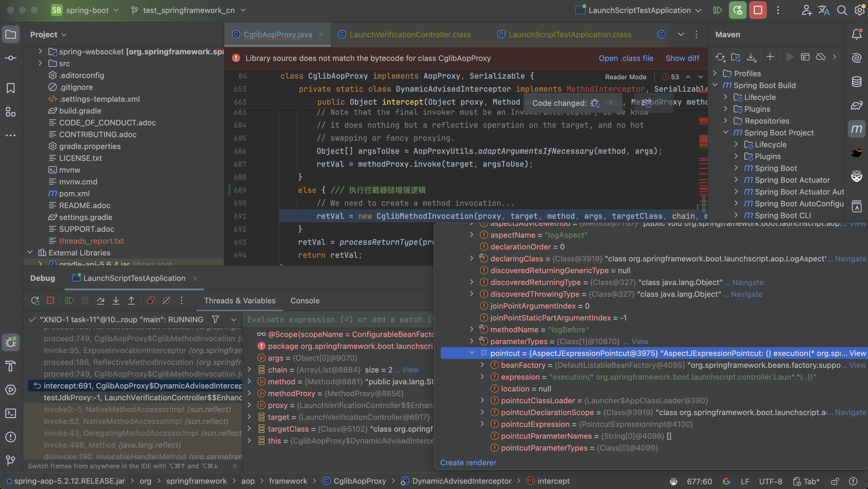Open LaunchScriptTestApplication run configuration dropdown
Image resolution: width=868 pixels, height=489 pixels.
(x=639, y=10)
